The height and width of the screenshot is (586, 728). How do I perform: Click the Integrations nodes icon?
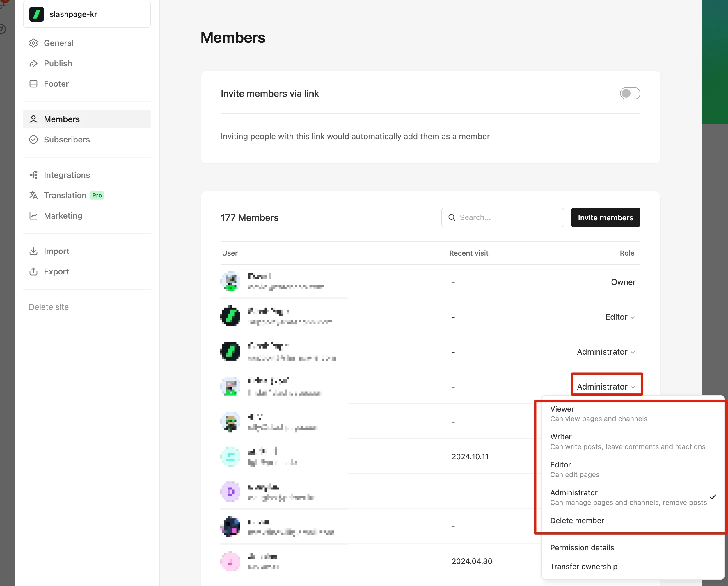(x=33, y=175)
